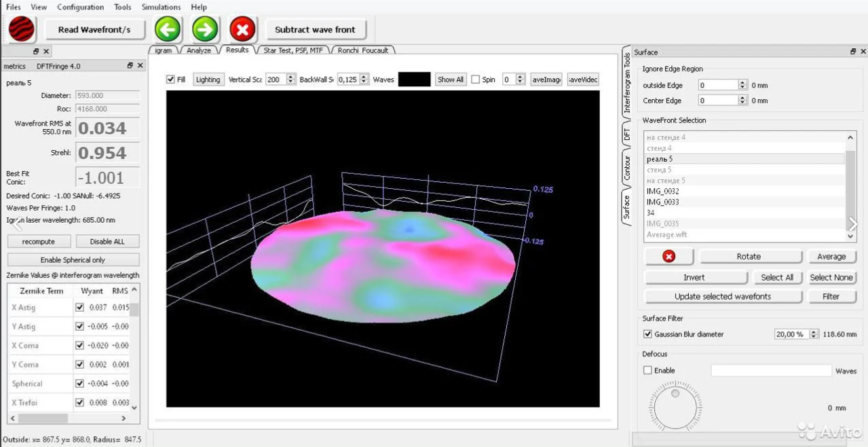Adjust the BackWall Scale spinner arrows
Image resolution: width=868 pixels, height=447 pixels.
pyautogui.click(x=364, y=79)
